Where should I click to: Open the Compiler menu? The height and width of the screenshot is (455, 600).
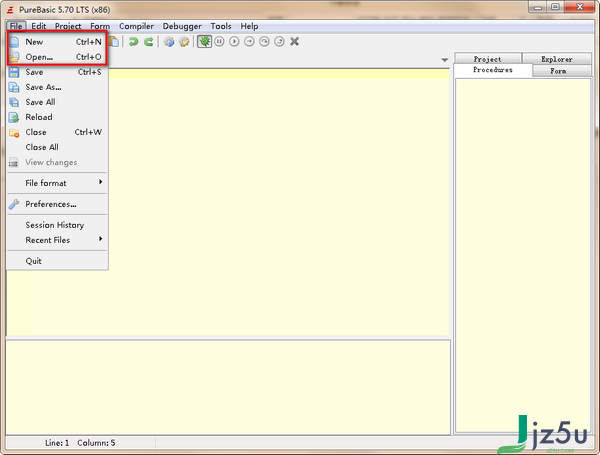[136, 26]
